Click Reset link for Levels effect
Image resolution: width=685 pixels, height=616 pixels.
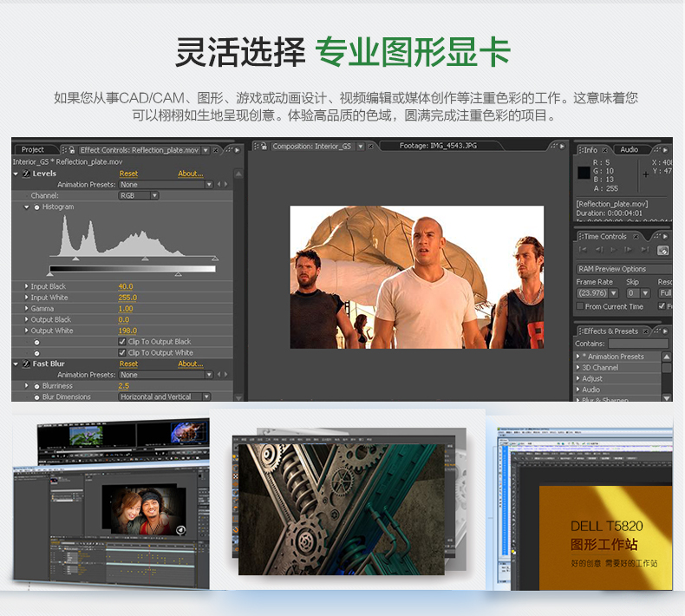(128, 174)
